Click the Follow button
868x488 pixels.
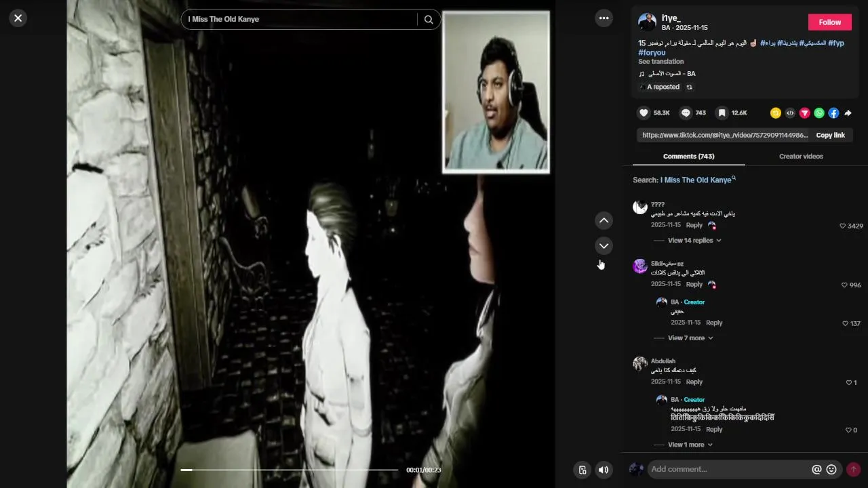[x=829, y=22]
